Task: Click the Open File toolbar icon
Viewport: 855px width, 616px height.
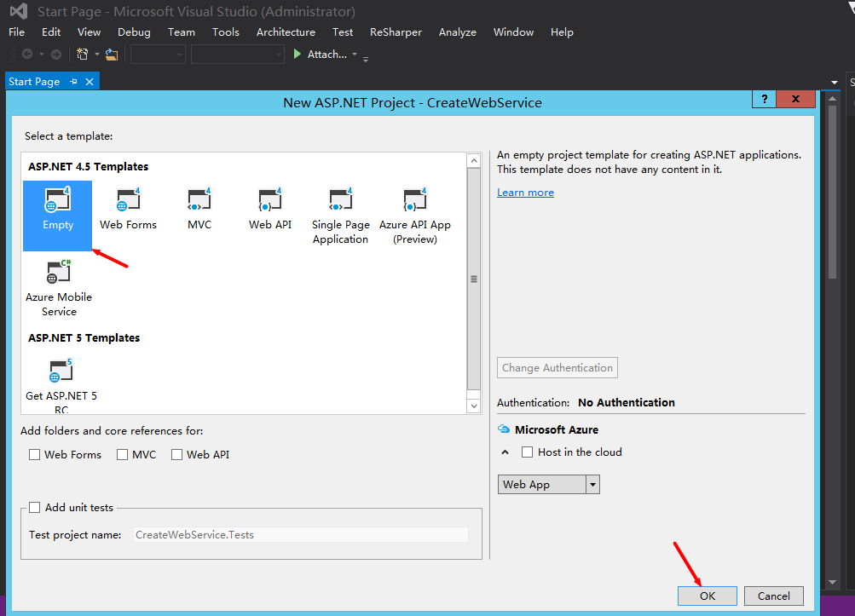Action: pyautogui.click(x=112, y=54)
